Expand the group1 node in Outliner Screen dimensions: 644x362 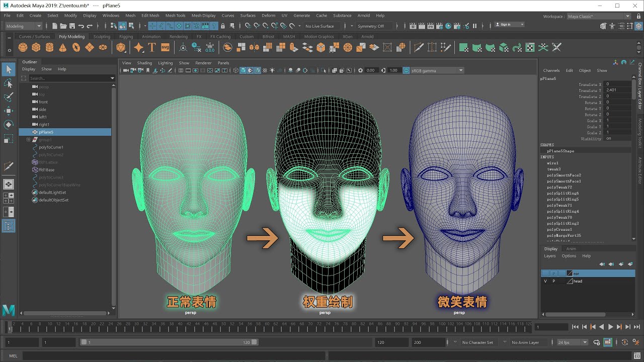(29, 140)
